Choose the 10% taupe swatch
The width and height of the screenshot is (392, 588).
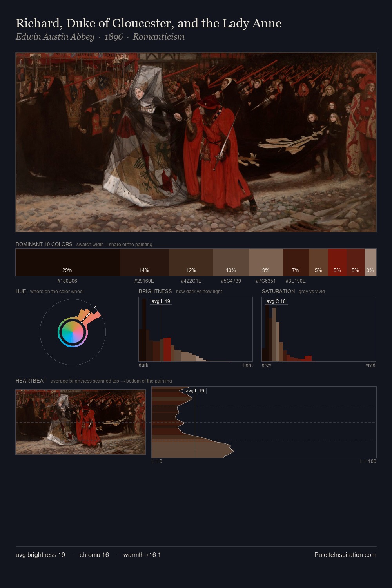tap(231, 262)
